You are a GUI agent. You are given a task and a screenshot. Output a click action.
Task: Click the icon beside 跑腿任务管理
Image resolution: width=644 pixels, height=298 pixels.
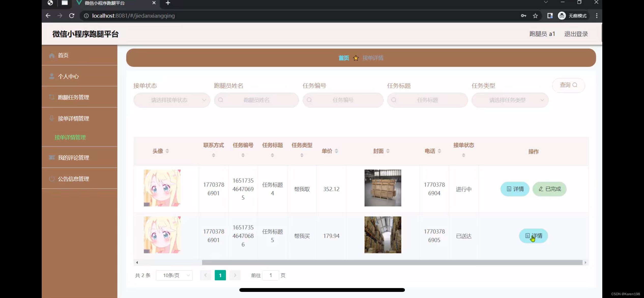click(52, 97)
